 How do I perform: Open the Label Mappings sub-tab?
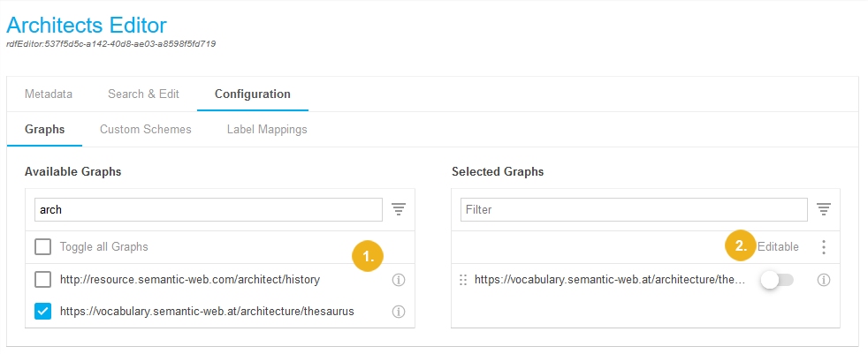(x=267, y=129)
